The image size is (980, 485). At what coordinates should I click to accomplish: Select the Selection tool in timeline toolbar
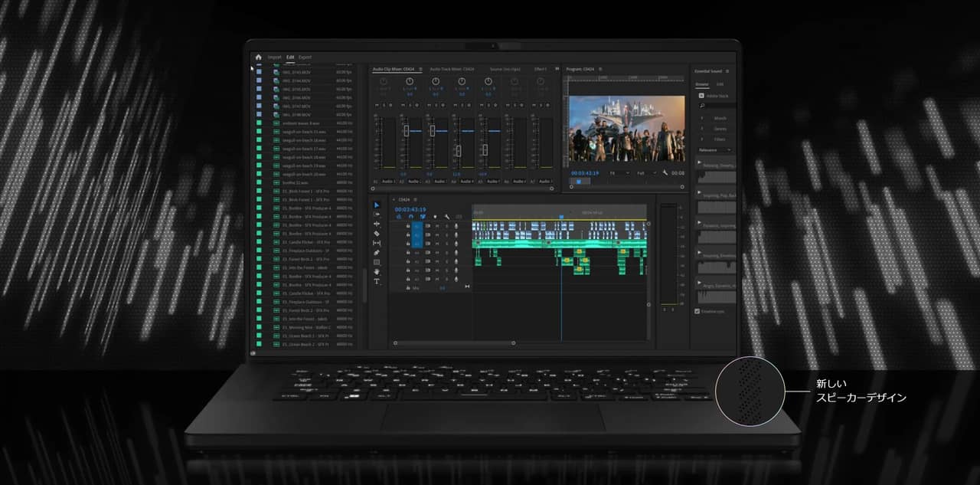(377, 204)
